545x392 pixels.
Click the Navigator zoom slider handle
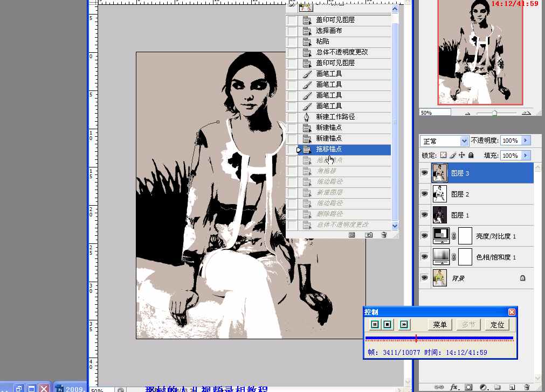[x=494, y=113]
